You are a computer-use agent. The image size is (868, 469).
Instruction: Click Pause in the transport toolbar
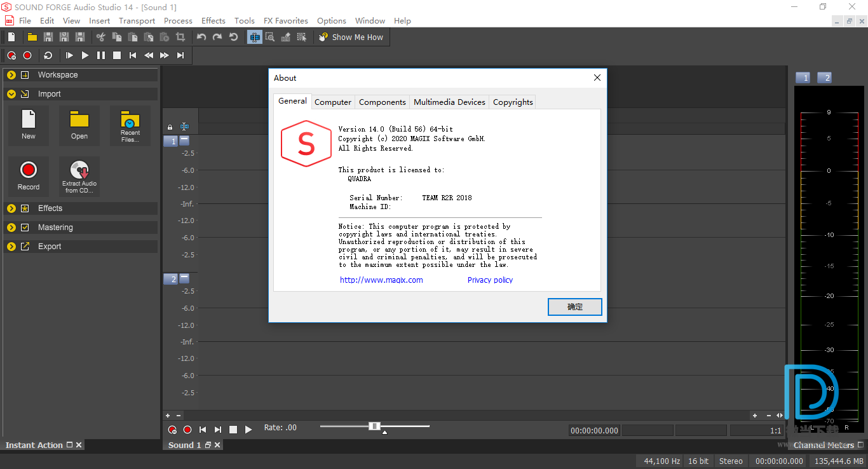point(101,55)
